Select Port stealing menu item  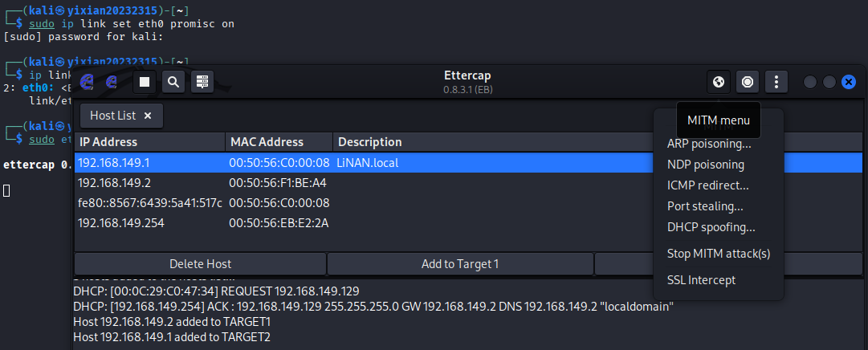coord(705,206)
